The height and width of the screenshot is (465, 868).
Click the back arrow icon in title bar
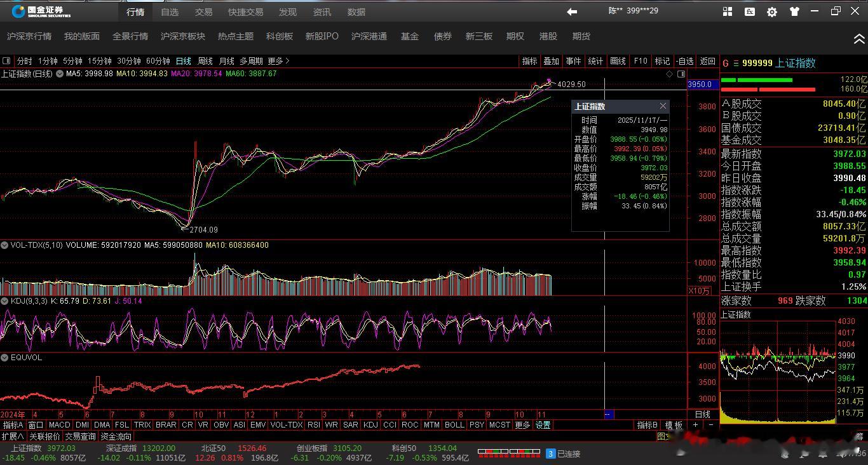[572, 11]
